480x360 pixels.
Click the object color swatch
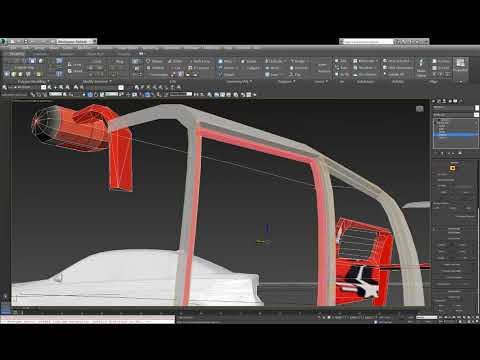(x=477, y=108)
